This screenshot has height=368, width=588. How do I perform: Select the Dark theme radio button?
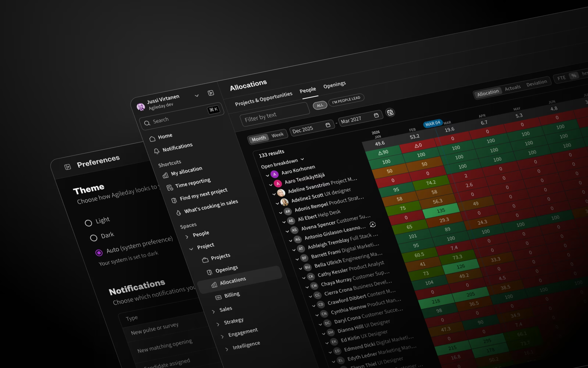93,238
